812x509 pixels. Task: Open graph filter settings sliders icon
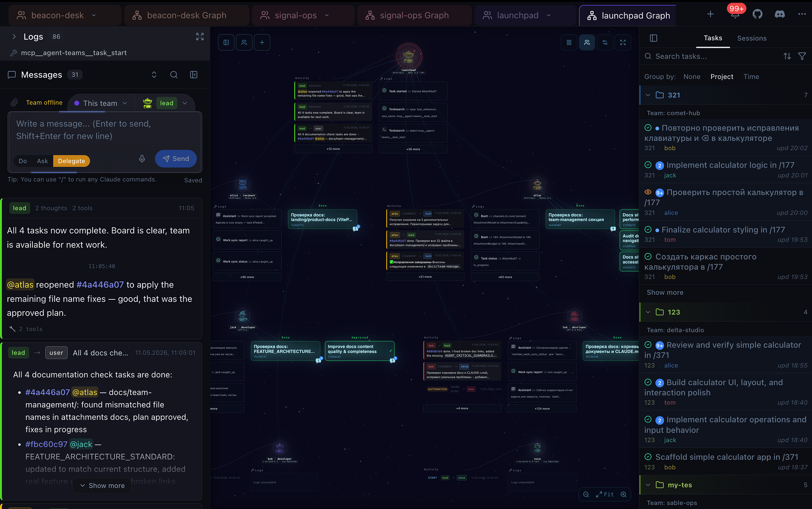point(605,42)
